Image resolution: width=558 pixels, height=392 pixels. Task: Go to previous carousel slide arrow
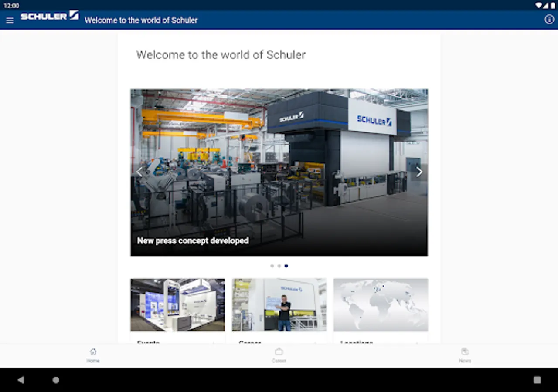(x=139, y=172)
